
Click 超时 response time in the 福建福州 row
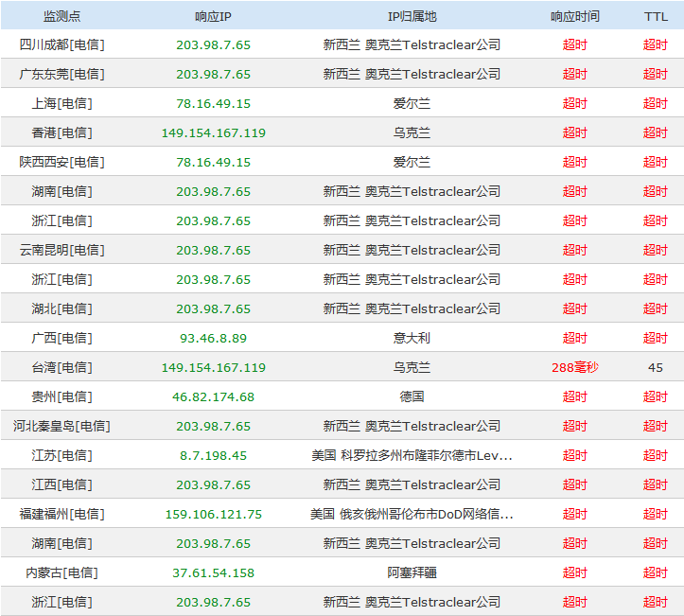pyautogui.click(x=575, y=514)
